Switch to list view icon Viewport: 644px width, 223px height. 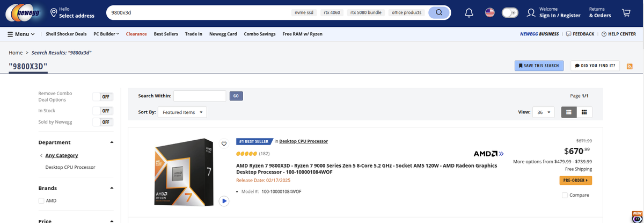tap(569, 112)
